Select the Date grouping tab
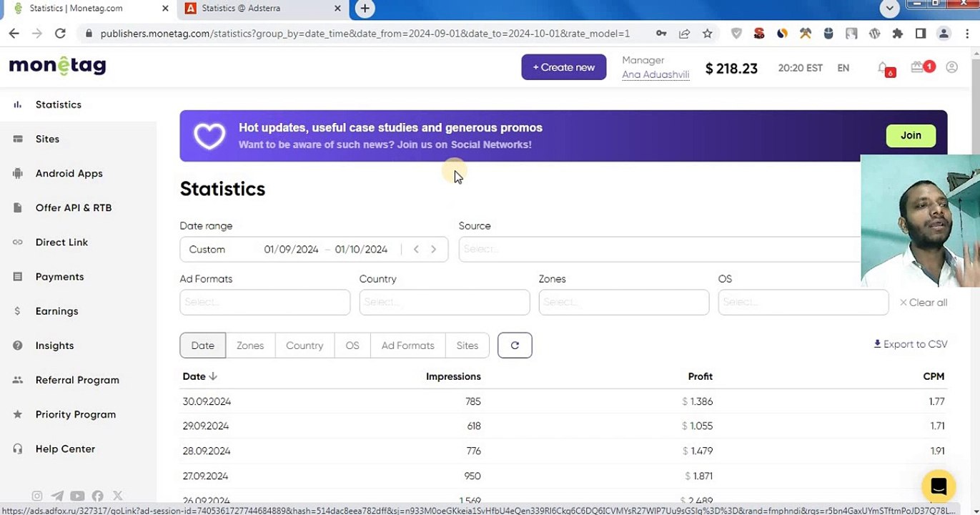Image resolution: width=980 pixels, height=515 pixels. [x=203, y=345]
